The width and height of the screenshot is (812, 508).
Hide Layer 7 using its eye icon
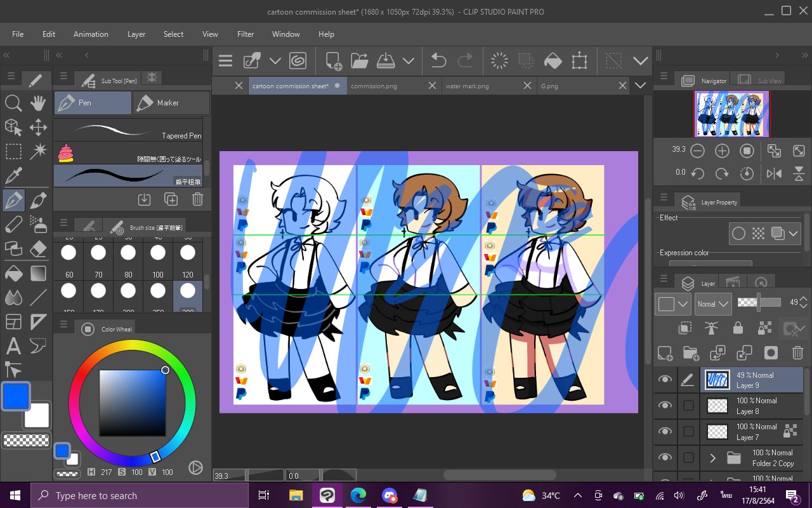(x=665, y=431)
